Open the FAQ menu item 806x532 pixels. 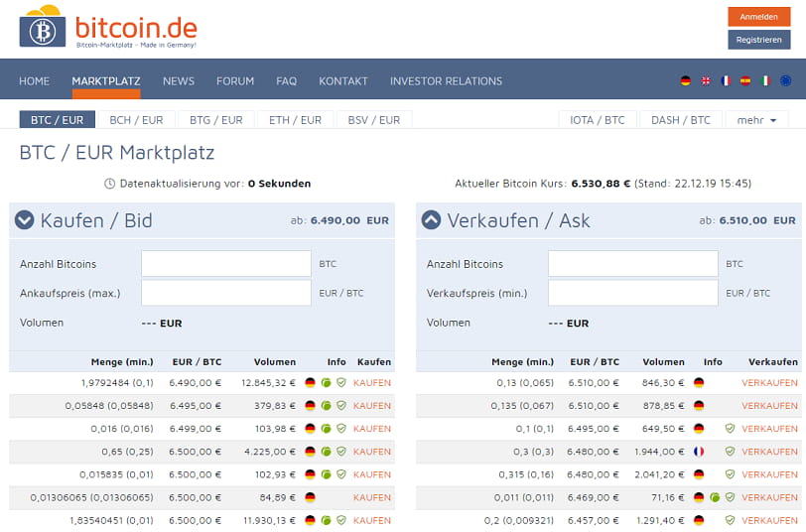pyautogui.click(x=286, y=81)
